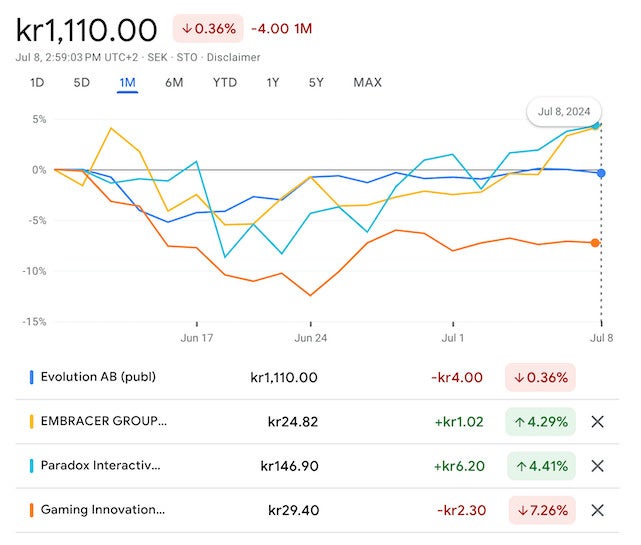
Task: Switch to the 5D time range
Action: click(x=82, y=82)
